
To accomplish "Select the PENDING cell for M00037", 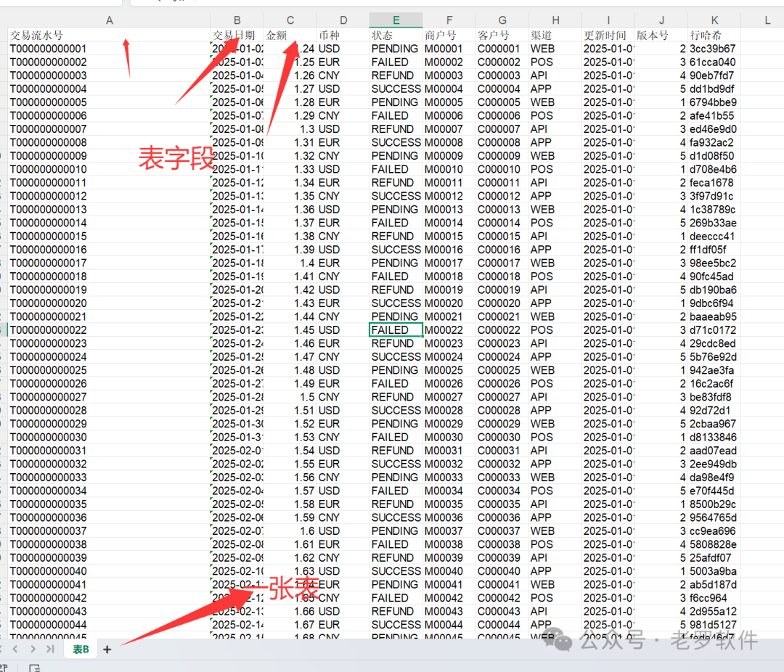I will (x=396, y=531).
